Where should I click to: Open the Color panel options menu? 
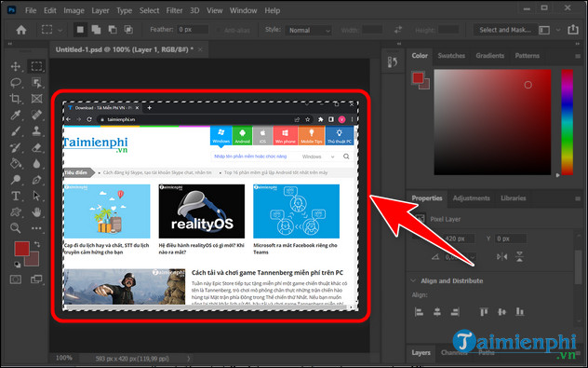[578, 56]
